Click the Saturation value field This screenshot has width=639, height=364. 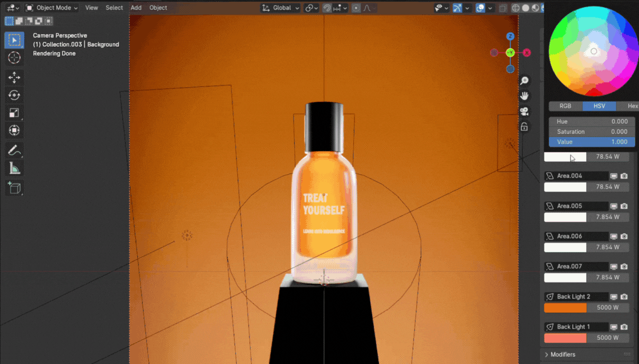592,131
